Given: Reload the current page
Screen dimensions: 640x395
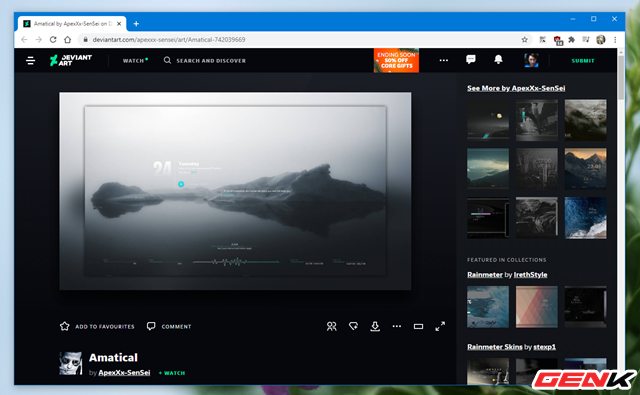Looking at the screenshot, I should point(53,40).
